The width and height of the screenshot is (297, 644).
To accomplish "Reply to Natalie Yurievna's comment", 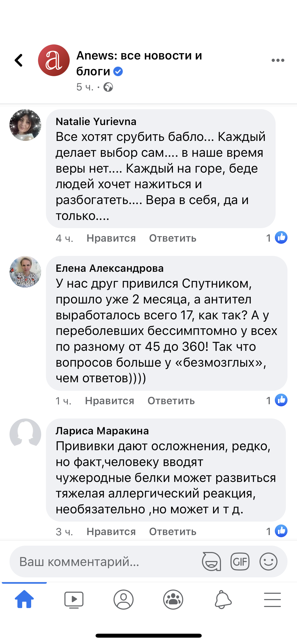I will pyautogui.click(x=173, y=238).
